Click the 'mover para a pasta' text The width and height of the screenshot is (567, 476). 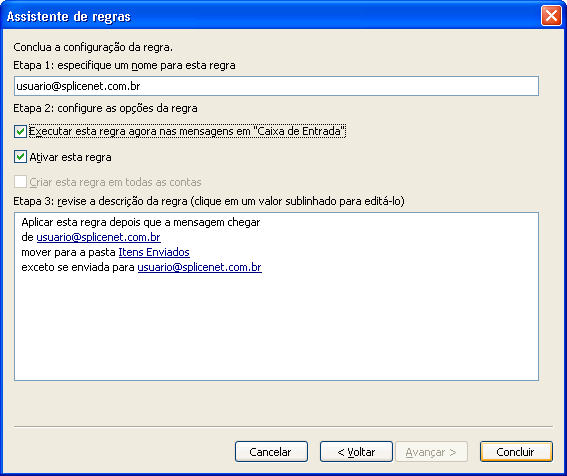tap(69, 252)
